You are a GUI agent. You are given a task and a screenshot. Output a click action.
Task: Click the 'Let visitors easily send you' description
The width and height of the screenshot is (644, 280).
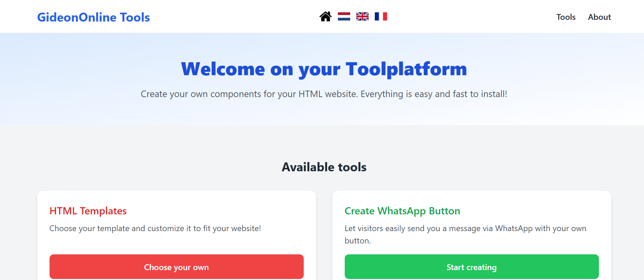pos(465,235)
